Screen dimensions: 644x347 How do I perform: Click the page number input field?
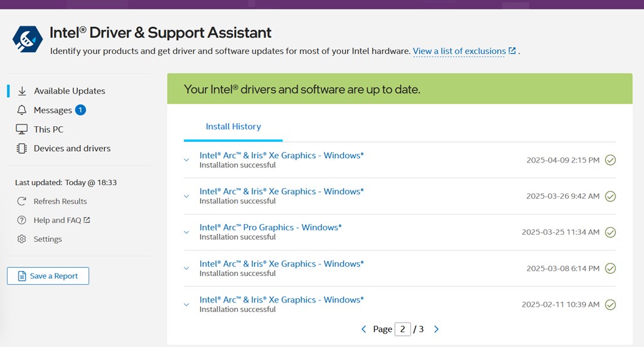coord(402,329)
